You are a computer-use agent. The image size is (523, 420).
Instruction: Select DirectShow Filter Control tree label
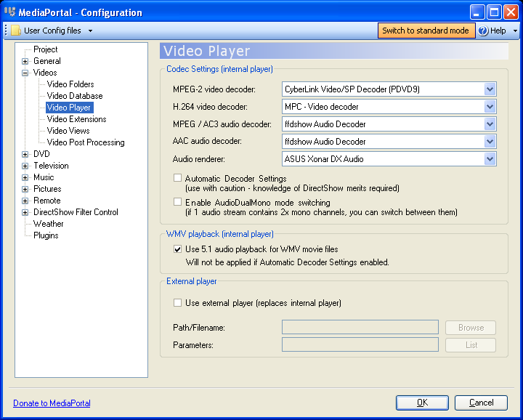coord(76,212)
